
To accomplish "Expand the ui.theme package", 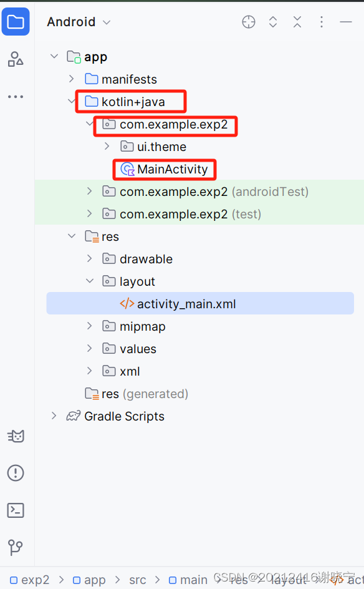I will coord(107,146).
